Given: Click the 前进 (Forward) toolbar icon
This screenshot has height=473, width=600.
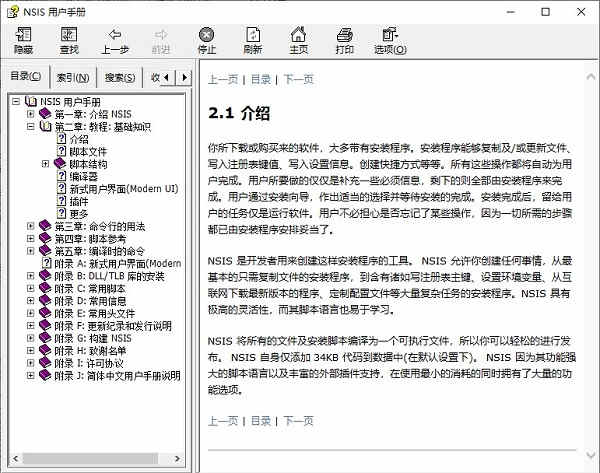Looking at the screenshot, I should (161, 35).
